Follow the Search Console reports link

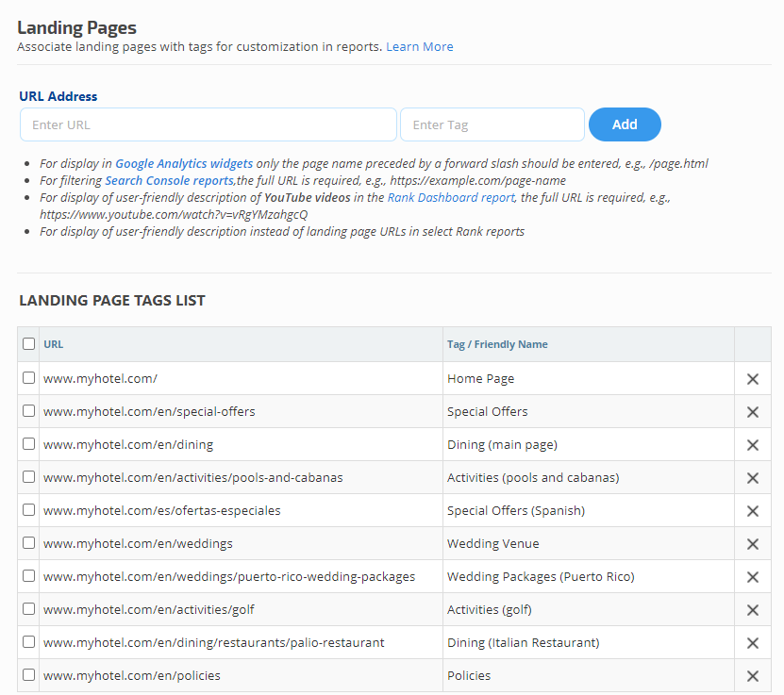(169, 180)
